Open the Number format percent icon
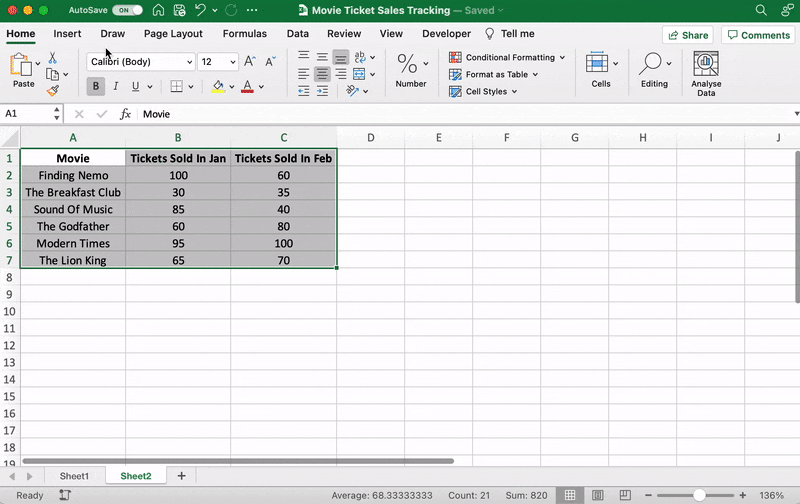This screenshot has width=800, height=504. [407, 63]
